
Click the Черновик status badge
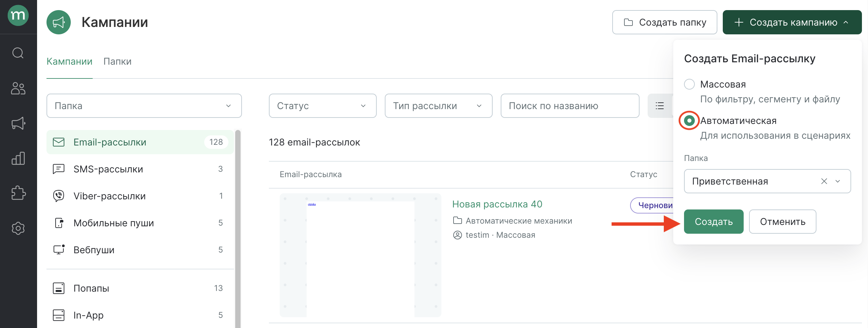652,205
